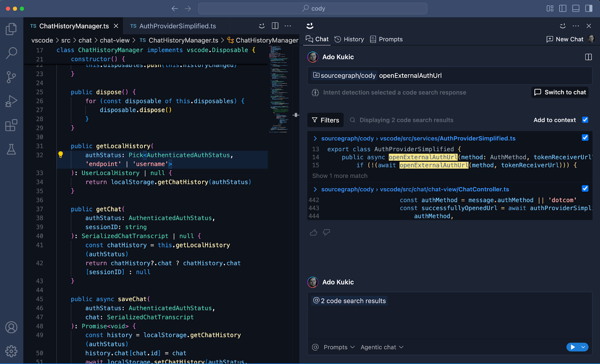
Task: Click the Cody smiley icon above the chat panel
Action: click(310, 26)
